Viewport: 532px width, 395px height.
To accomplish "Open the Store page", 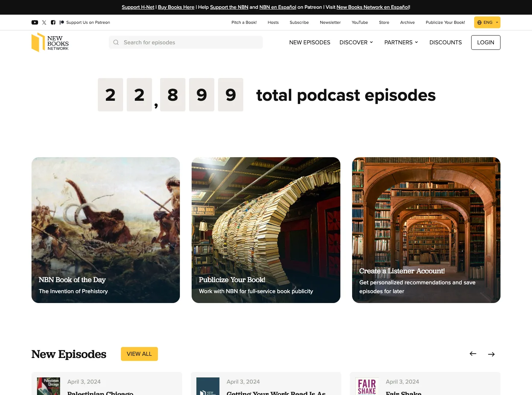I will pos(384,22).
